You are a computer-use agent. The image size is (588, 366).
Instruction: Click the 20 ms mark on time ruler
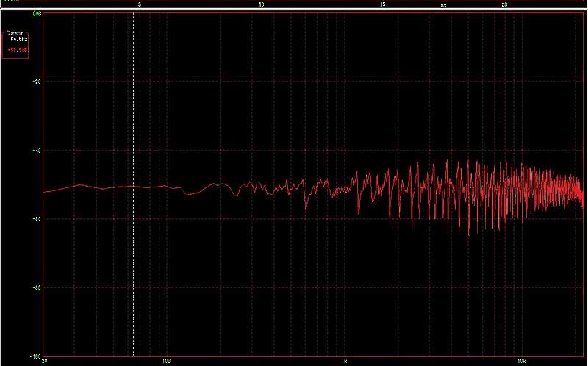tap(504, 4)
